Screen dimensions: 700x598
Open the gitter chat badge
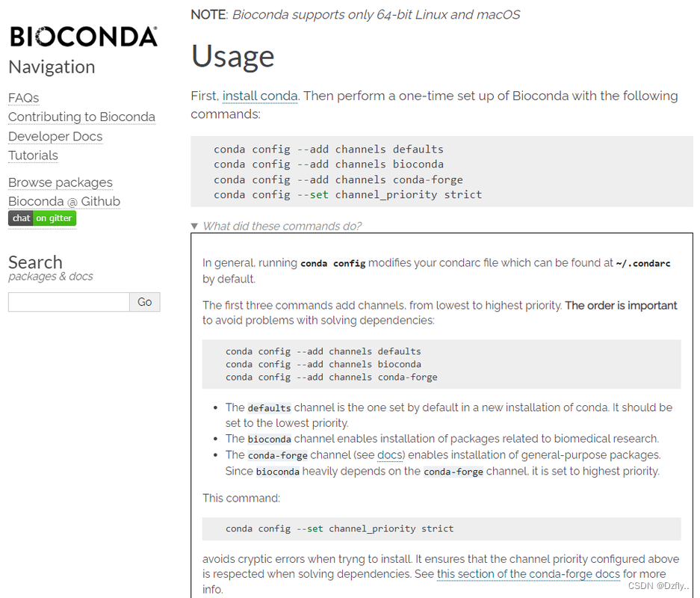42,218
